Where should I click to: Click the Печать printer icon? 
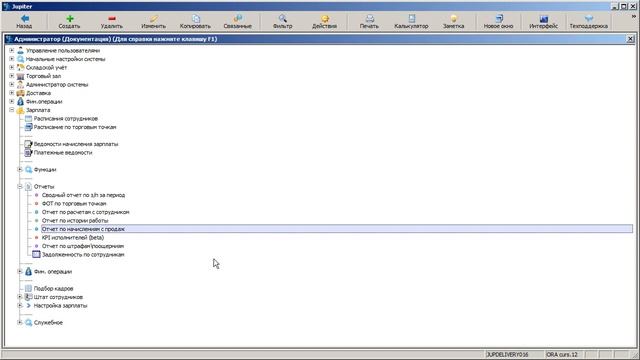tap(369, 18)
